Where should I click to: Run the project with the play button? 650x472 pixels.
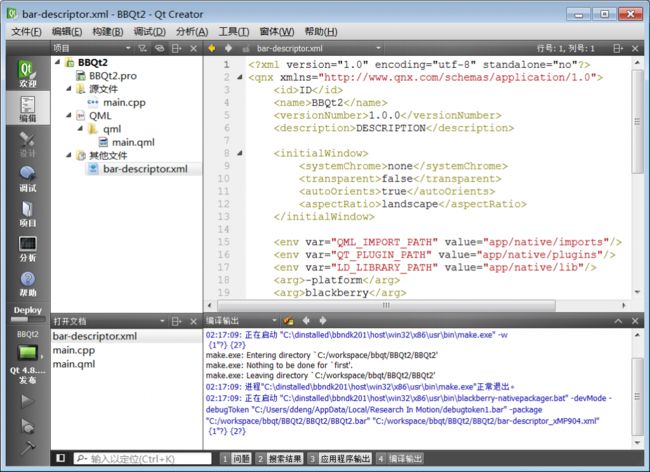coord(27,401)
